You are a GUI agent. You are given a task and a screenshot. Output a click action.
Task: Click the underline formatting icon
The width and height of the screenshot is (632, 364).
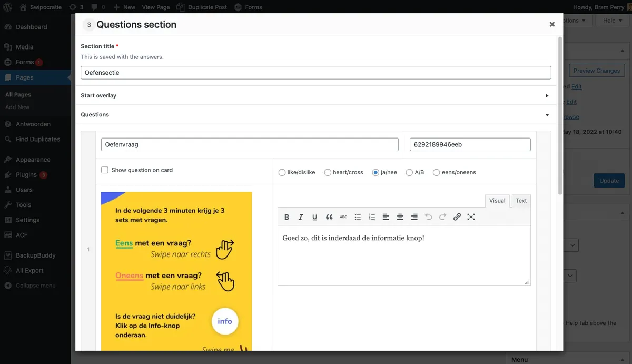coord(314,217)
